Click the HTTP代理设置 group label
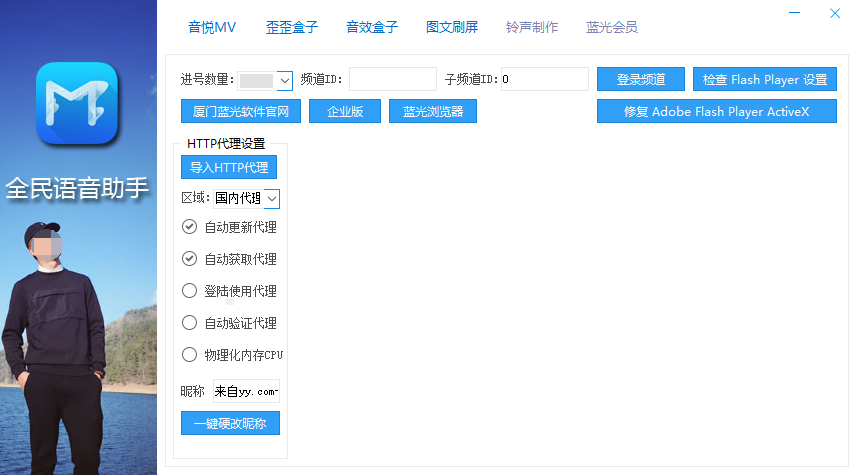 pos(226,144)
